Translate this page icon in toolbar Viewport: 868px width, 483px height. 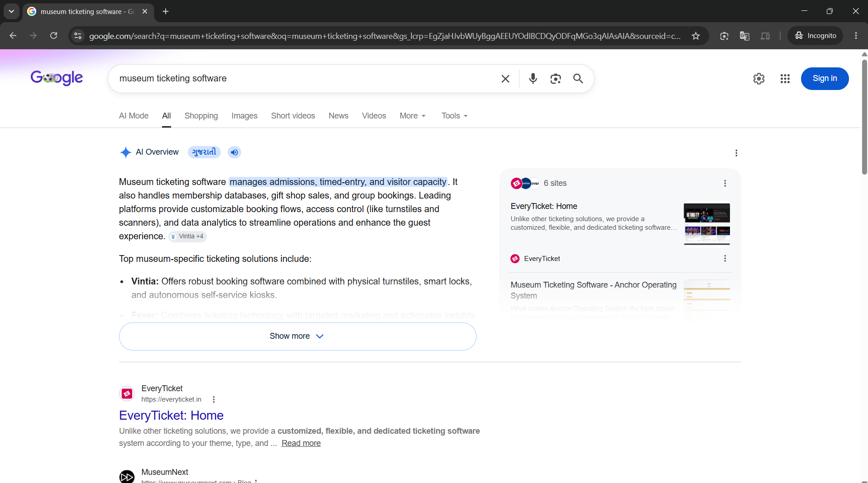(744, 36)
